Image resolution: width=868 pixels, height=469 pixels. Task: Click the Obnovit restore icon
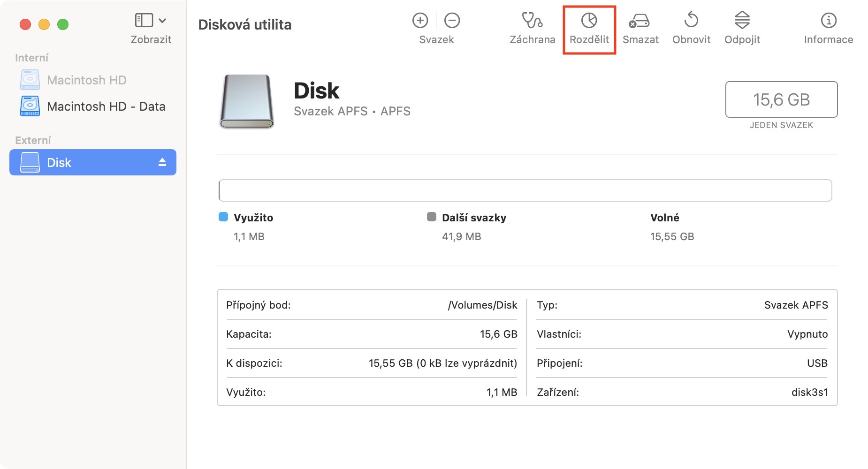(691, 21)
